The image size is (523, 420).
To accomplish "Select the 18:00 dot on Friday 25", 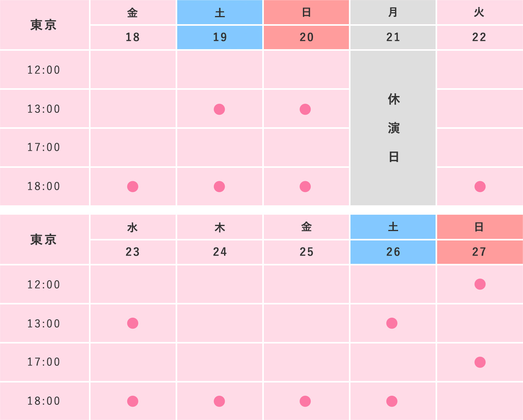I will click(x=305, y=401).
